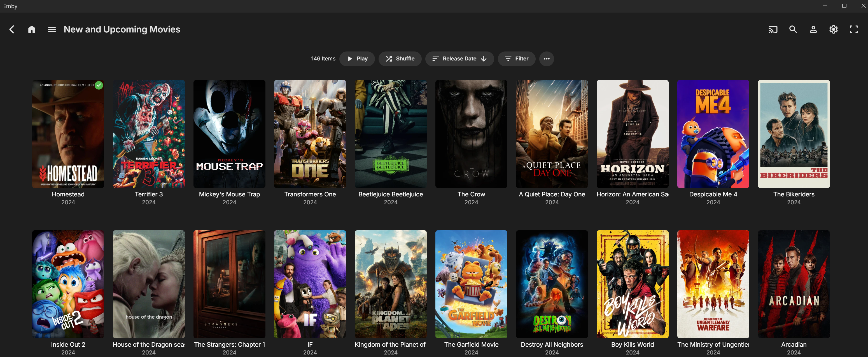The image size is (868, 357).
Task: Open the Filter options
Action: tap(517, 58)
